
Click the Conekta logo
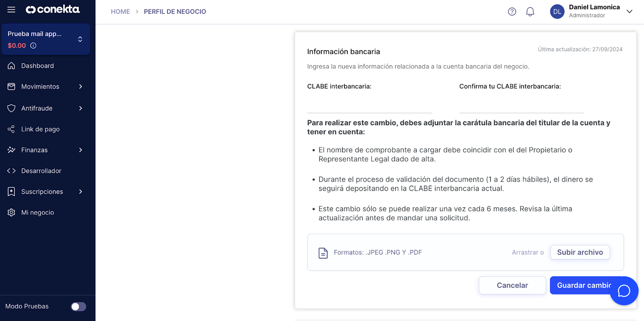pos(53,9)
